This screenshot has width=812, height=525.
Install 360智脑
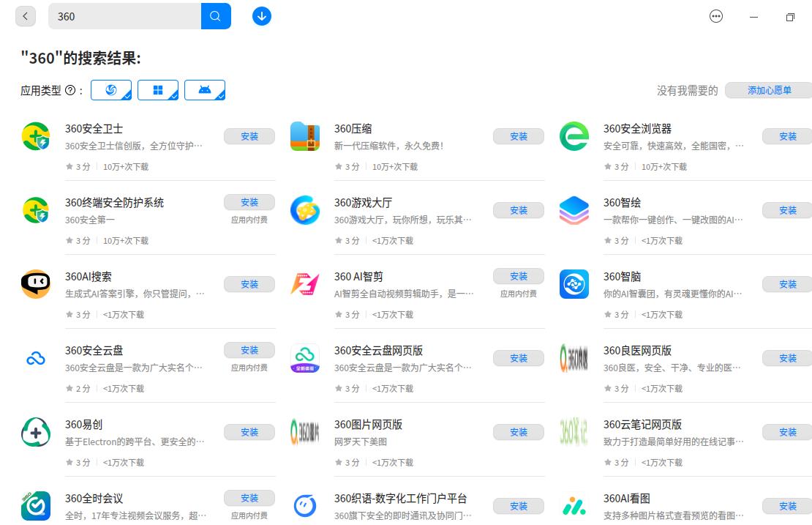point(787,284)
